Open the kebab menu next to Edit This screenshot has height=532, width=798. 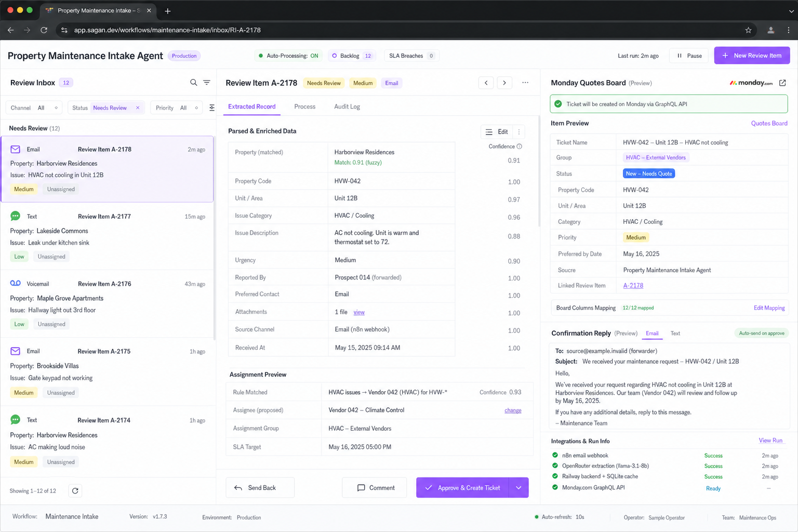pyautogui.click(x=519, y=132)
